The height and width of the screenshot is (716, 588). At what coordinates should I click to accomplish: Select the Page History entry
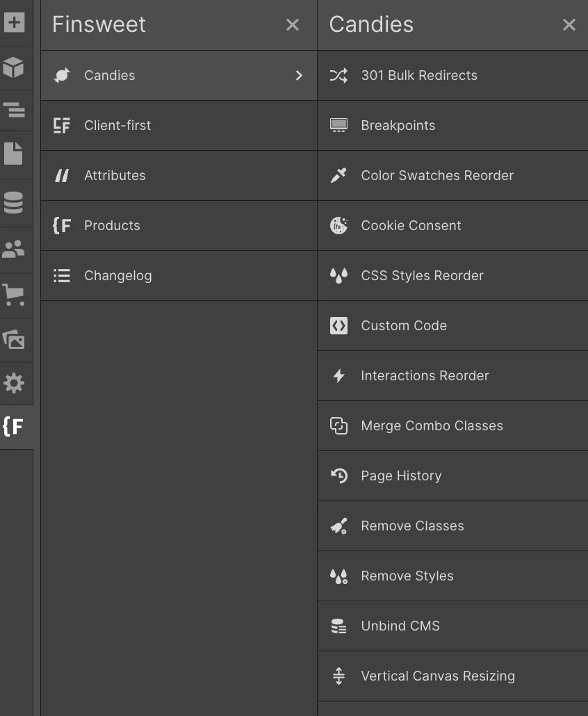(453, 475)
